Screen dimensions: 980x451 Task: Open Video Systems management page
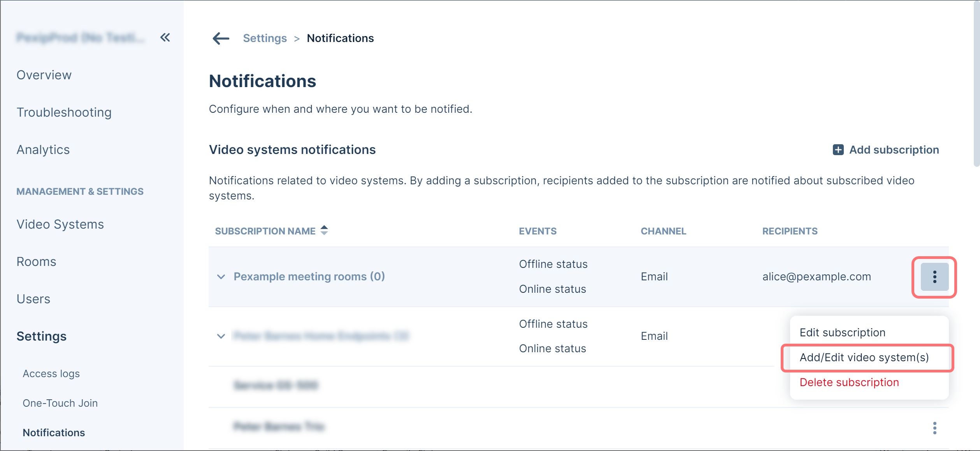[x=60, y=224]
